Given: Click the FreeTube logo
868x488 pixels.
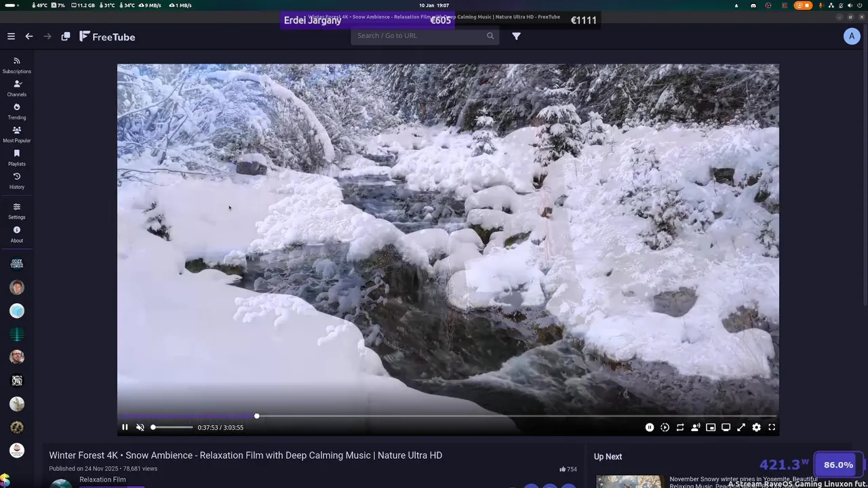Looking at the screenshot, I should pos(107,37).
